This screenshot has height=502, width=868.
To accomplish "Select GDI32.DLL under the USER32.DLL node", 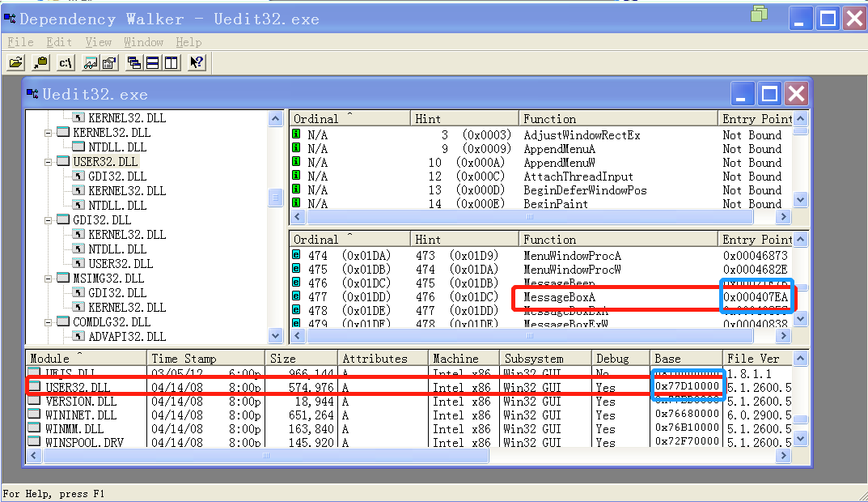I will [x=117, y=177].
